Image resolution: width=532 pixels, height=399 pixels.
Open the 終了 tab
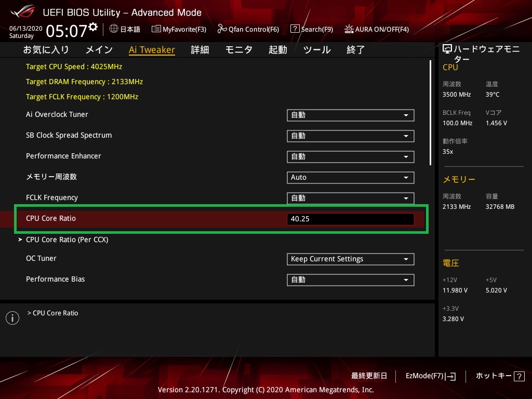click(x=355, y=49)
